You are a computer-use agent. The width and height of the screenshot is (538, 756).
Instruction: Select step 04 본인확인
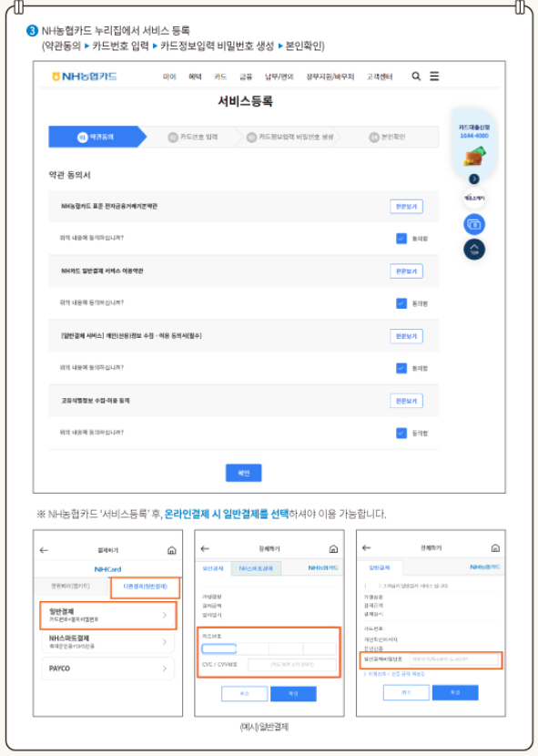click(387, 137)
